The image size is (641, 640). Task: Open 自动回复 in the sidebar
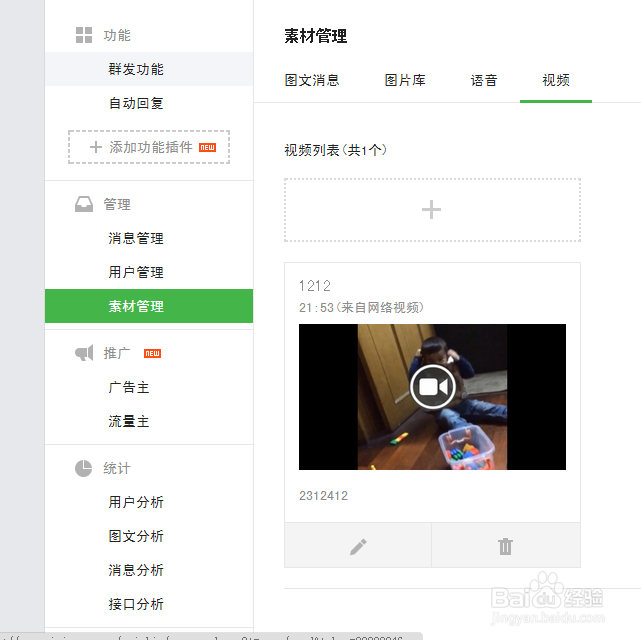(x=149, y=103)
